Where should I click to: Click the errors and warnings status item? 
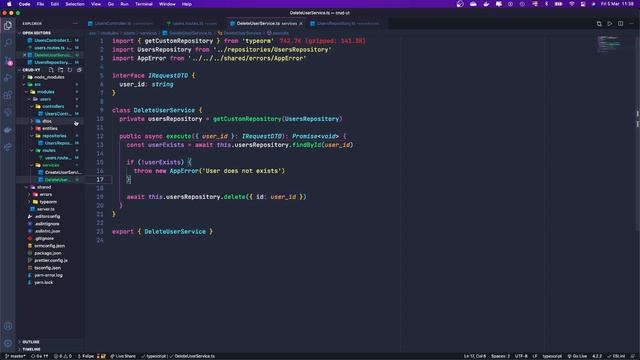63,356
